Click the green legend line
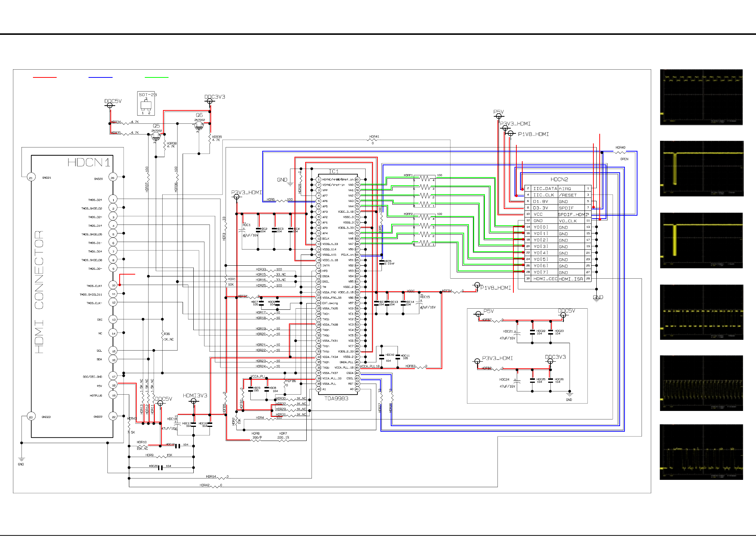 tap(157, 77)
